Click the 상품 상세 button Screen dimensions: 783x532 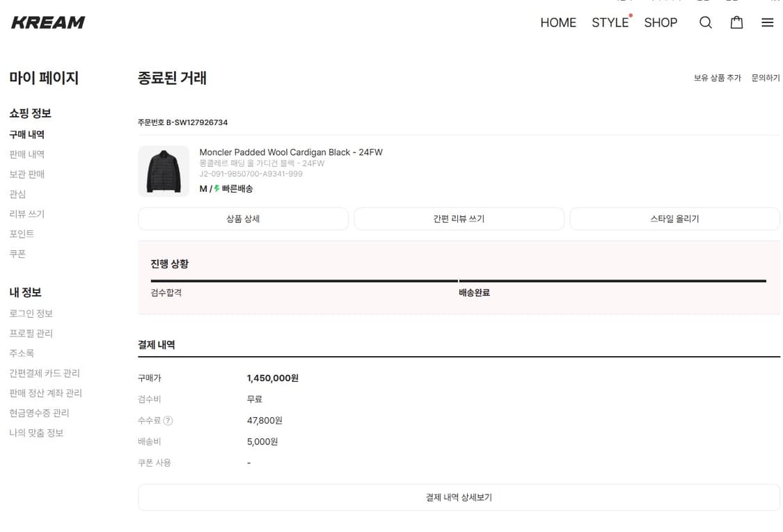pos(243,218)
